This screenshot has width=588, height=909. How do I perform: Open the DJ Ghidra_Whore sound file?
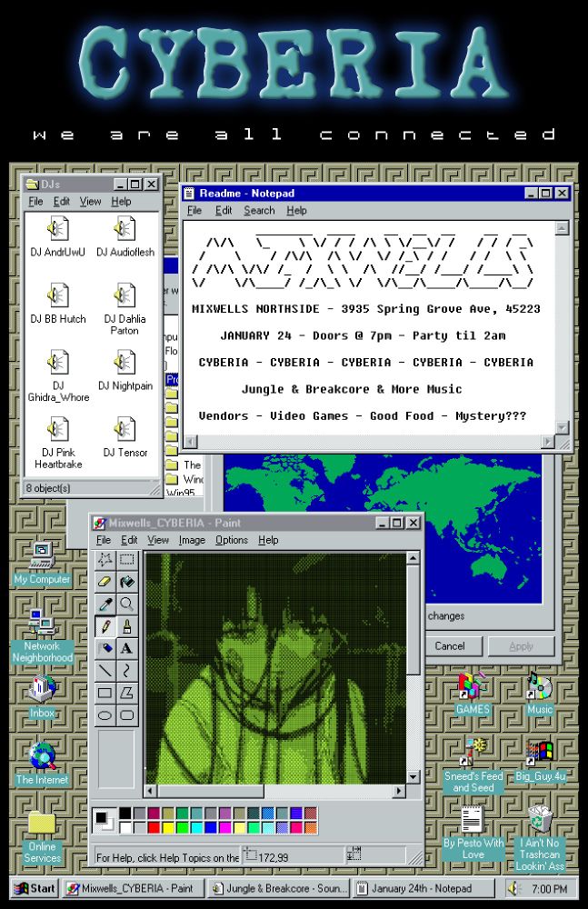point(58,376)
